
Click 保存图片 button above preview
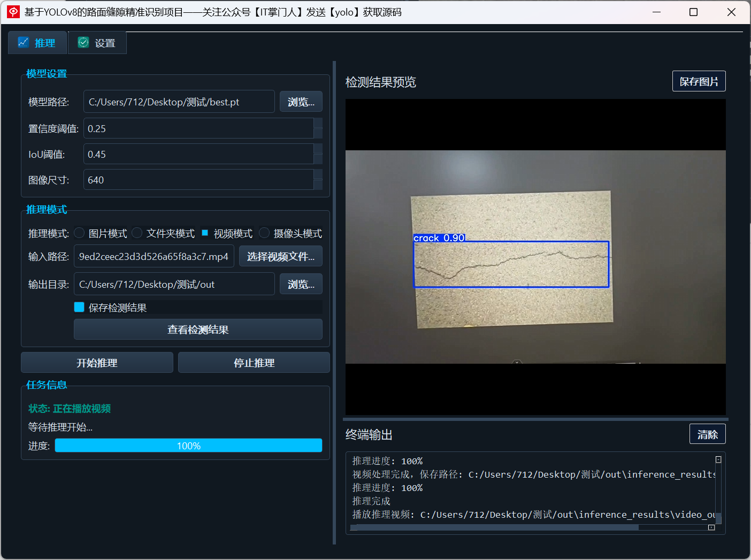pos(699,81)
